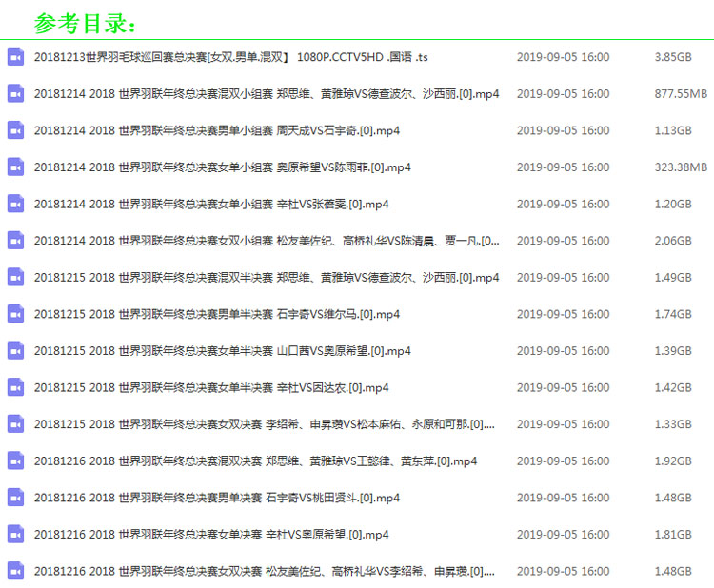
Task: Click the 323.38MB file size
Action: pos(681,167)
